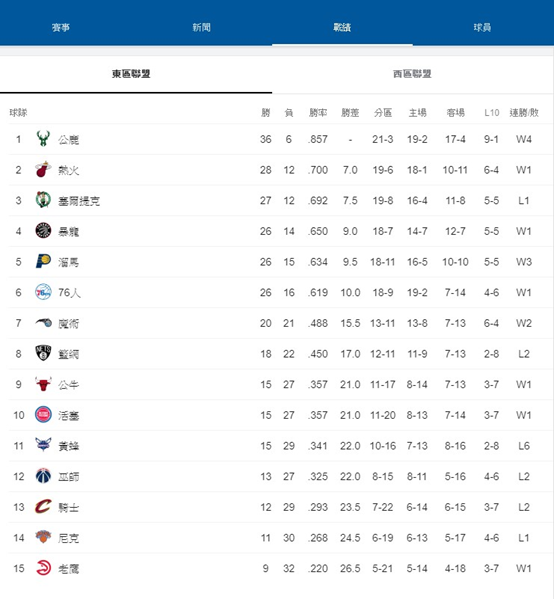The height and width of the screenshot is (599, 554).
Task: Click the Toronto Raptors team logo
Action: [x=43, y=231]
